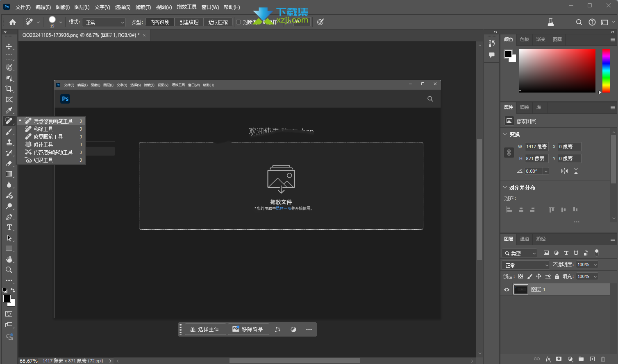
Task: Select the Zoom tool in toolbar
Action: tap(9, 270)
